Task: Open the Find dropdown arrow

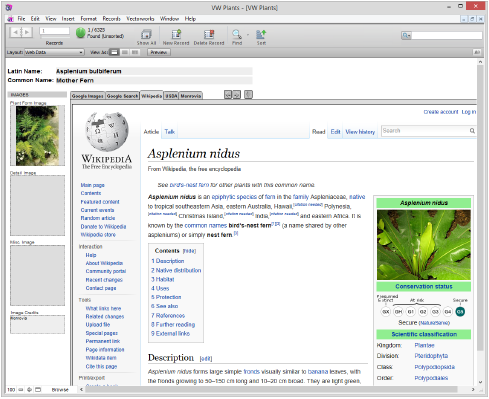Action: 248,34
